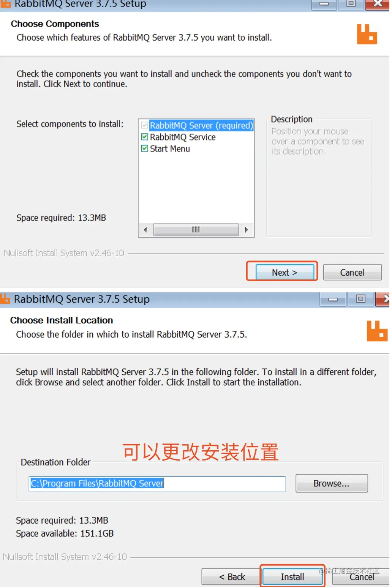
Task: Click the RabbitMQ logo in Choose Components header
Action: [367, 34]
